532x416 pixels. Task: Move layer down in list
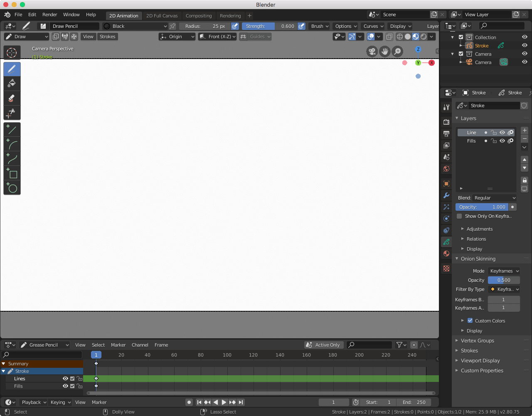point(525,168)
